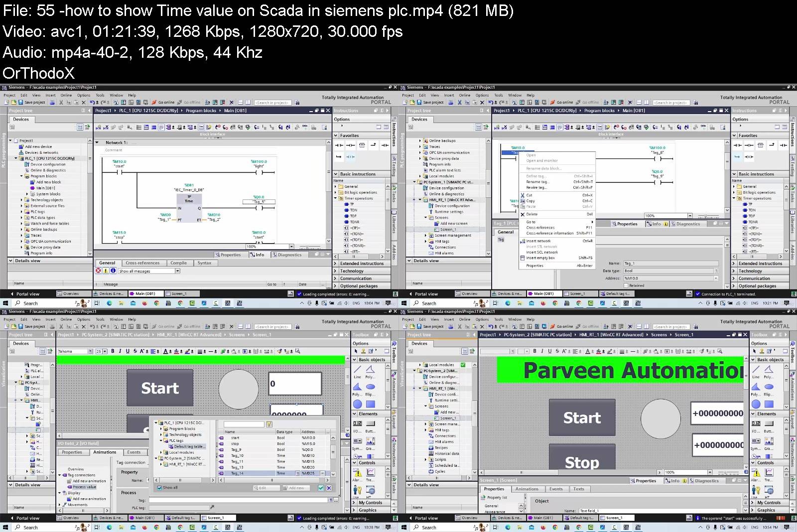Click the Name field showing Tag_1

click(x=670, y=264)
